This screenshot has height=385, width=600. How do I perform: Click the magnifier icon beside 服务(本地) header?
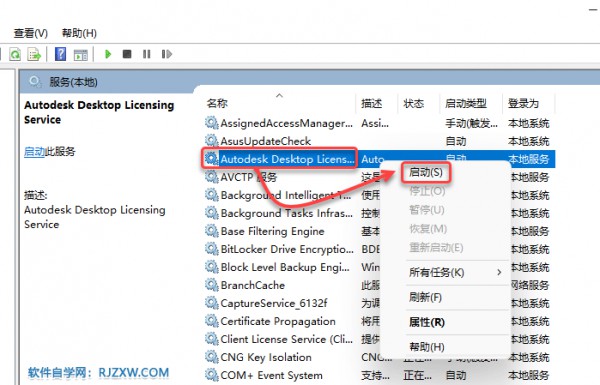pyautogui.click(x=35, y=82)
